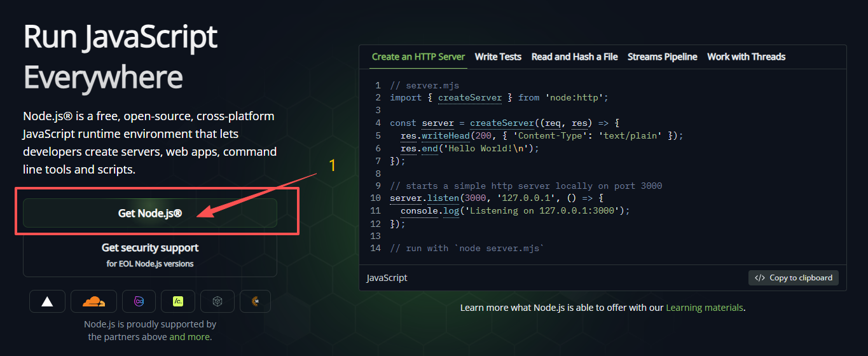This screenshot has width=868, height=356.
Task: Open the Streams Pipeline tab
Action: (x=663, y=57)
